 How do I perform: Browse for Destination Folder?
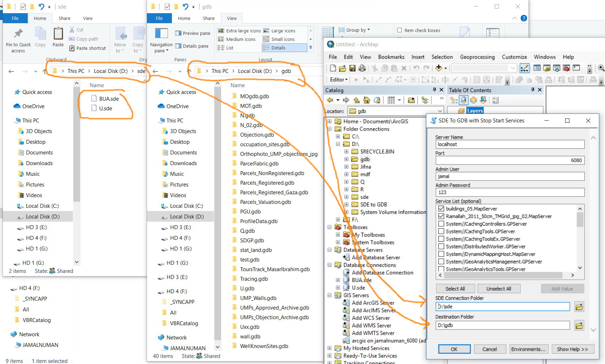click(x=579, y=325)
